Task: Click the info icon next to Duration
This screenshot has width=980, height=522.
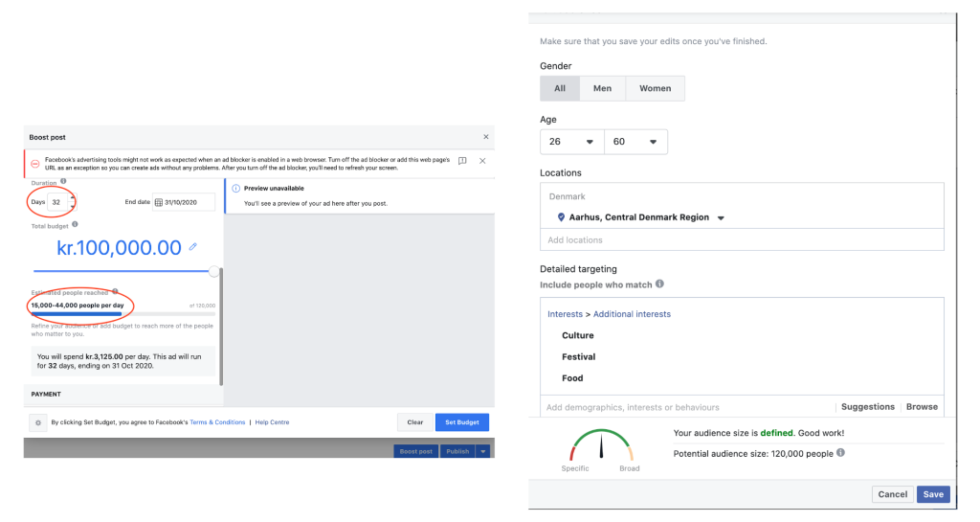Action: pyautogui.click(x=63, y=181)
